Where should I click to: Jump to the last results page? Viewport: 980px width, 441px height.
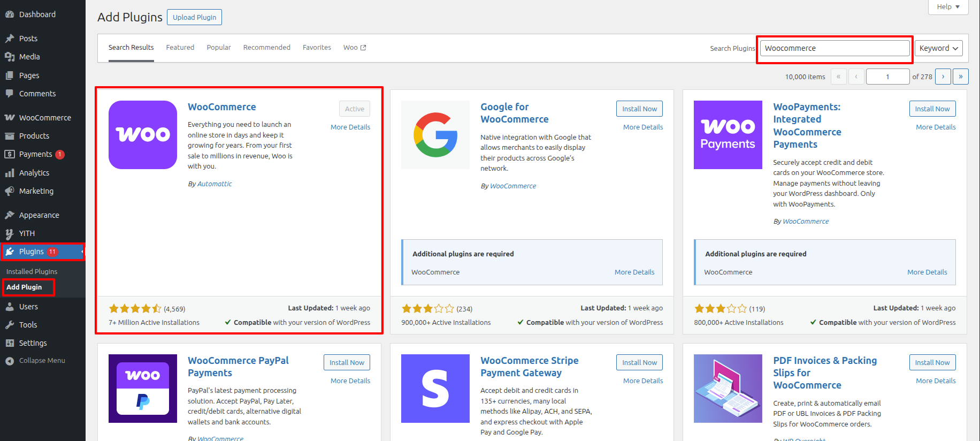(x=961, y=77)
